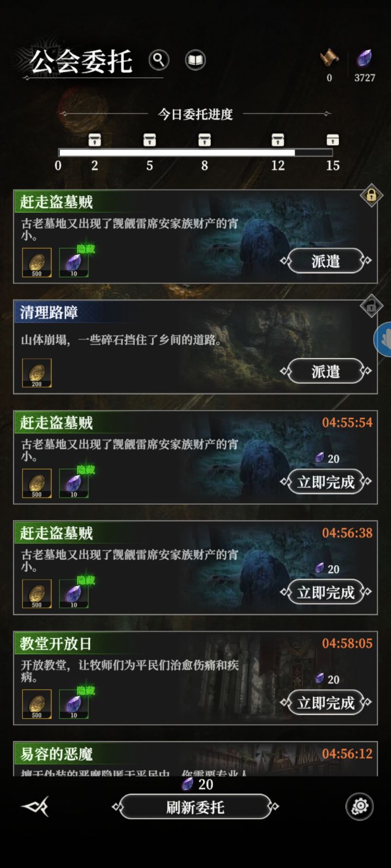Open the progress chest at milestone 2

pyautogui.click(x=94, y=139)
